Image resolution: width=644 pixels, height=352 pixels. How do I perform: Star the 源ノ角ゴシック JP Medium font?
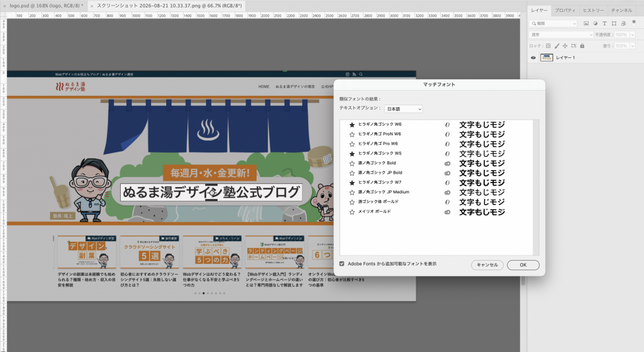pyautogui.click(x=352, y=193)
